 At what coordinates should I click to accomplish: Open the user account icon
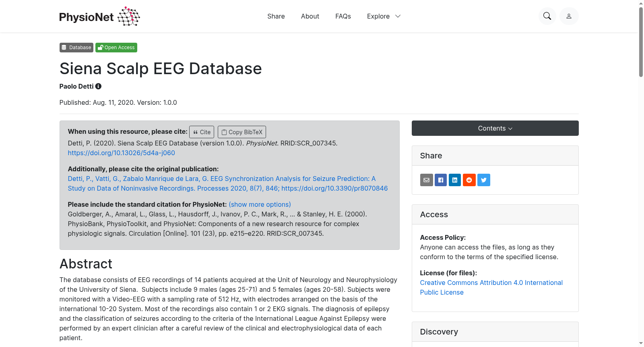point(569,16)
